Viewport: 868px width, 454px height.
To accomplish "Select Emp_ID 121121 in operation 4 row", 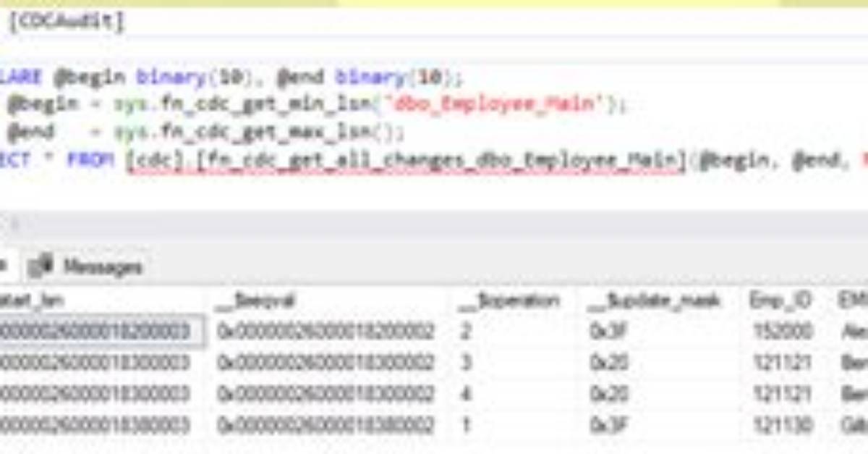I will (782, 394).
